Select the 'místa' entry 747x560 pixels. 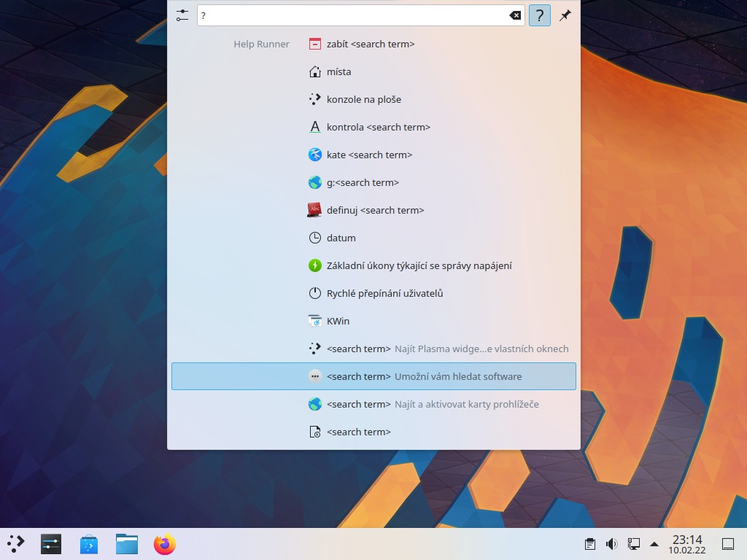click(338, 71)
